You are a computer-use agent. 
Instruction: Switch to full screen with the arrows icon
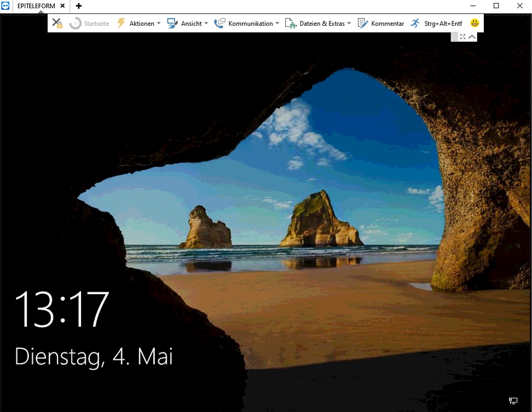click(x=463, y=37)
